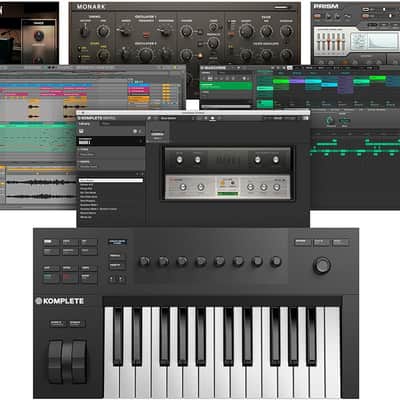Open the product selector dropdown in Komplete browser

click(111, 141)
